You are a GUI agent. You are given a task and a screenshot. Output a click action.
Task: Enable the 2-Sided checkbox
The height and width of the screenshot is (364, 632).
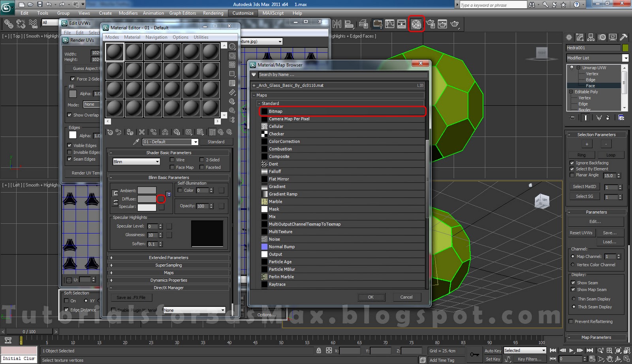(x=201, y=160)
